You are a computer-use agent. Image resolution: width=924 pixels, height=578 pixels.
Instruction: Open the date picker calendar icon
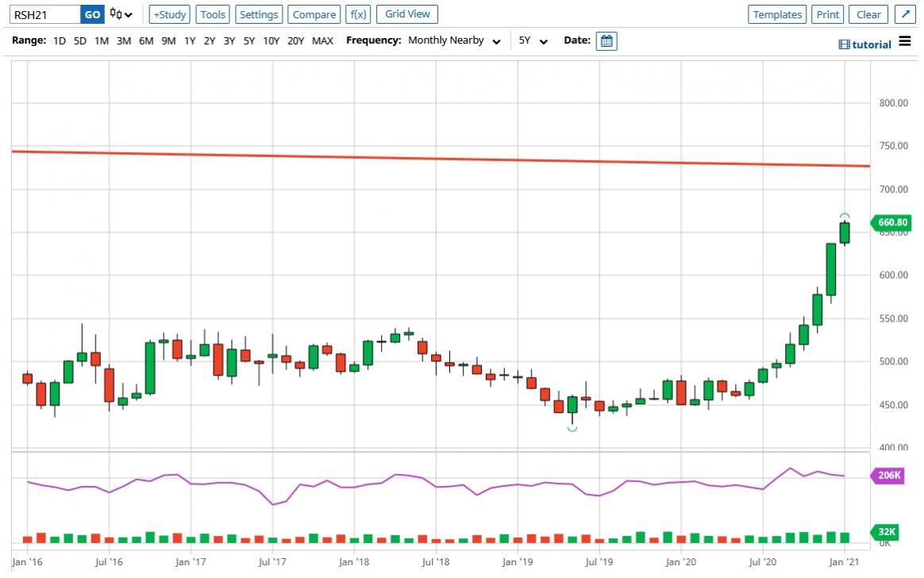606,41
